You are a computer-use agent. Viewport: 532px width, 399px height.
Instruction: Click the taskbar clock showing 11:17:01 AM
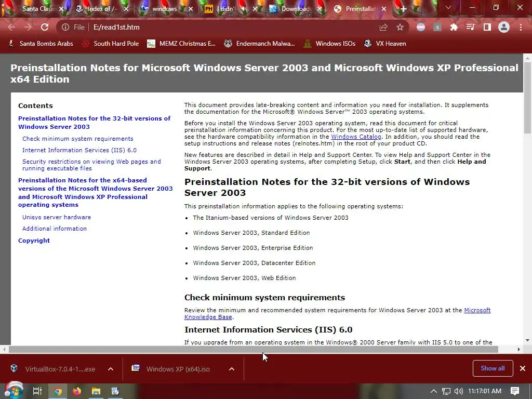(485, 391)
